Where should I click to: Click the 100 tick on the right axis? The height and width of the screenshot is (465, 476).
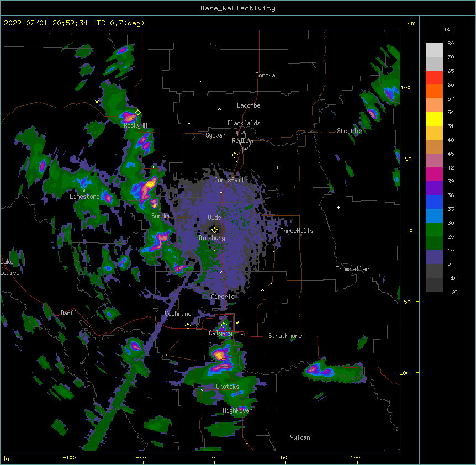click(x=405, y=87)
